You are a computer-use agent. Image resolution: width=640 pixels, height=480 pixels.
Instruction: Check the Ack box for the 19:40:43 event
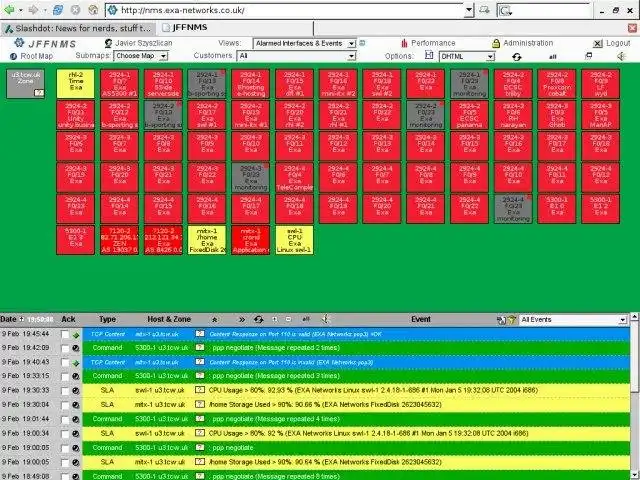[x=65, y=362]
